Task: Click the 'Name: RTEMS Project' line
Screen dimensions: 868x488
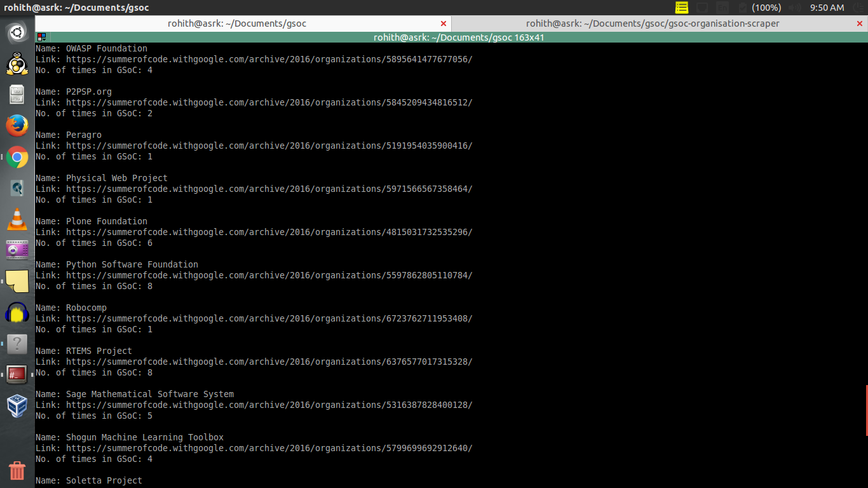Action: point(84,351)
